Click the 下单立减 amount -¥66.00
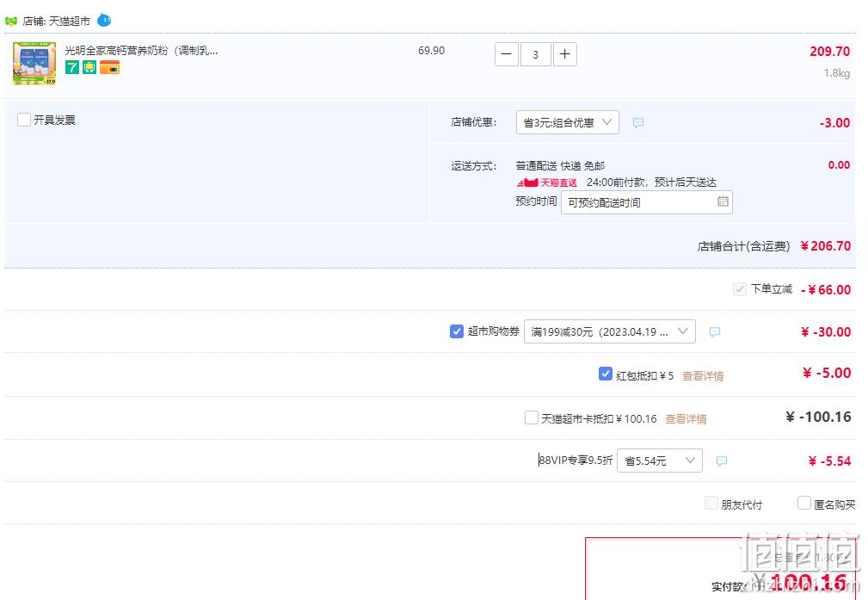 point(826,290)
